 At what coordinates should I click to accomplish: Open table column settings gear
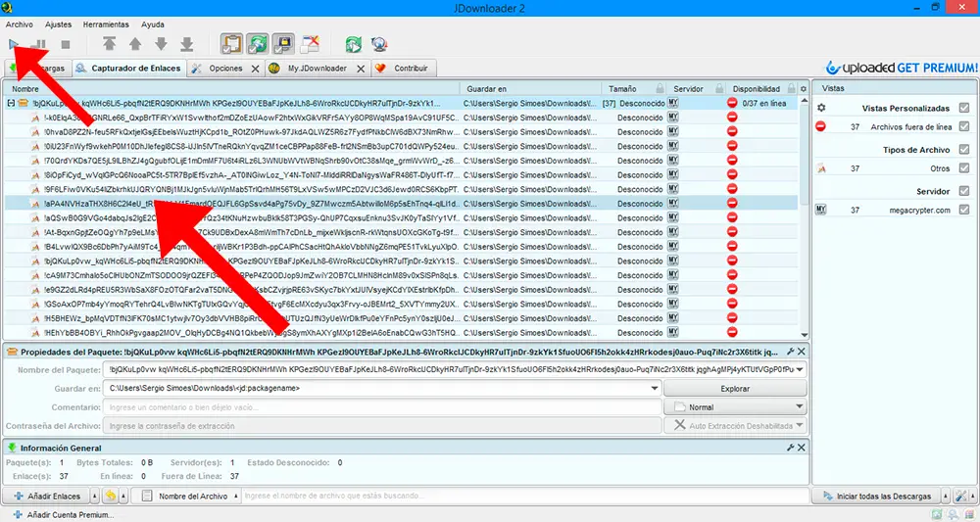pyautogui.click(x=804, y=89)
